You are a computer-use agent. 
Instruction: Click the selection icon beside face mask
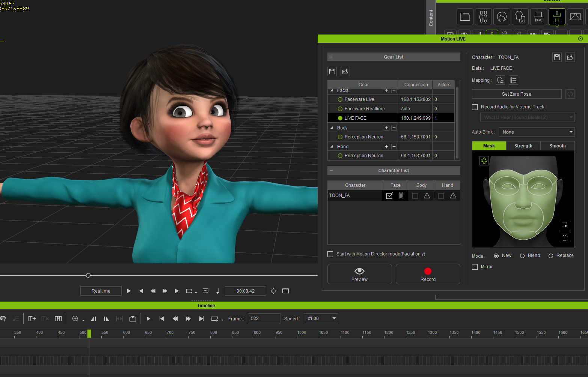(564, 225)
